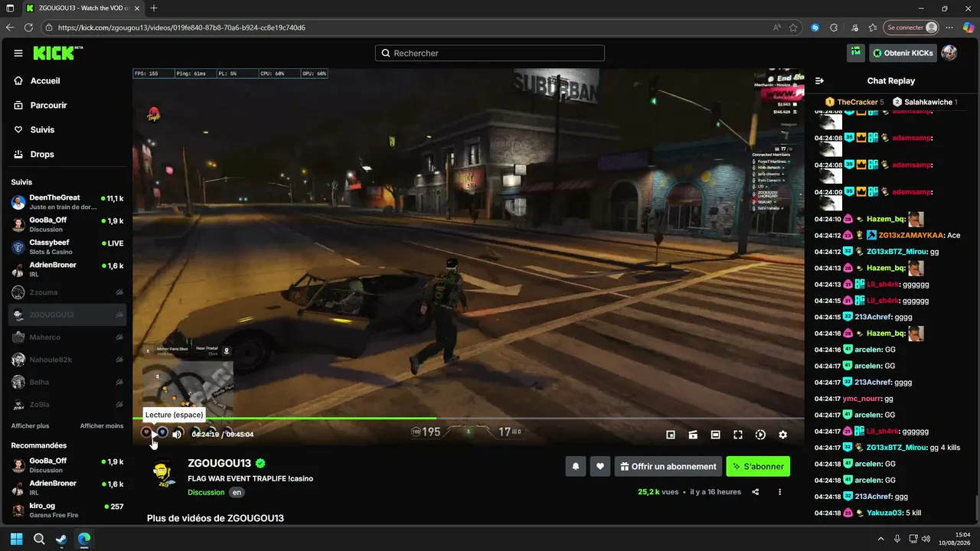The image size is (980, 551).
Task: Click the Discussion category link
Action: coord(206,493)
